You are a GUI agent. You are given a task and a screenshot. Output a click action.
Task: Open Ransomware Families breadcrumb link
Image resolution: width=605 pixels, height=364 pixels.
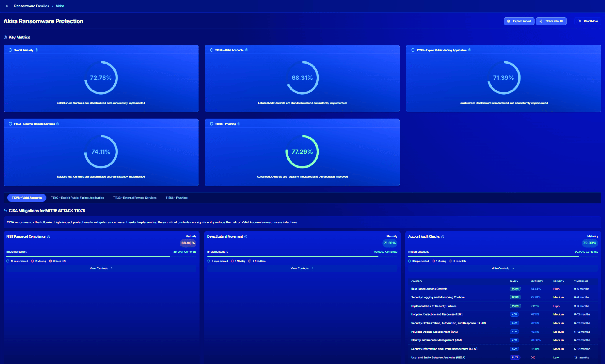(32, 6)
